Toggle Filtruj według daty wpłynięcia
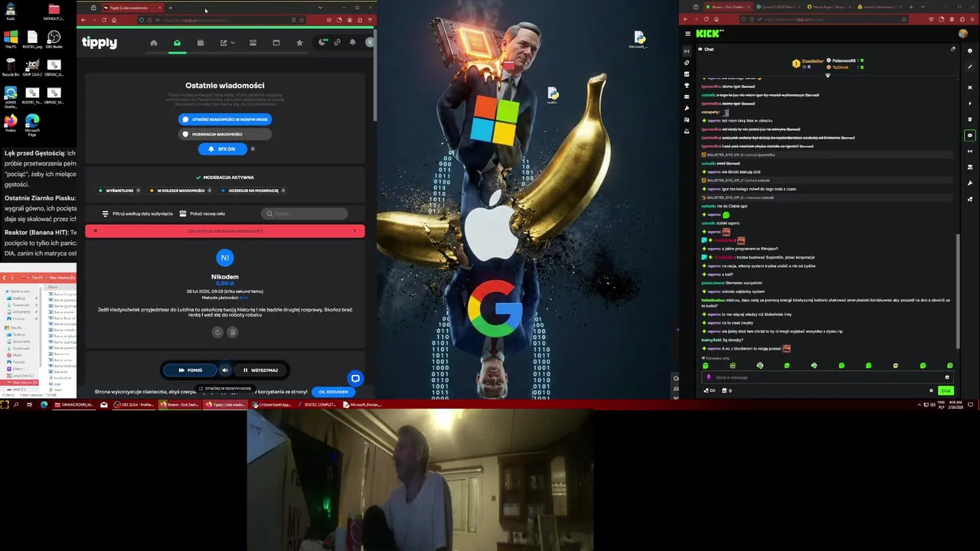 click(x=138, y=214)
